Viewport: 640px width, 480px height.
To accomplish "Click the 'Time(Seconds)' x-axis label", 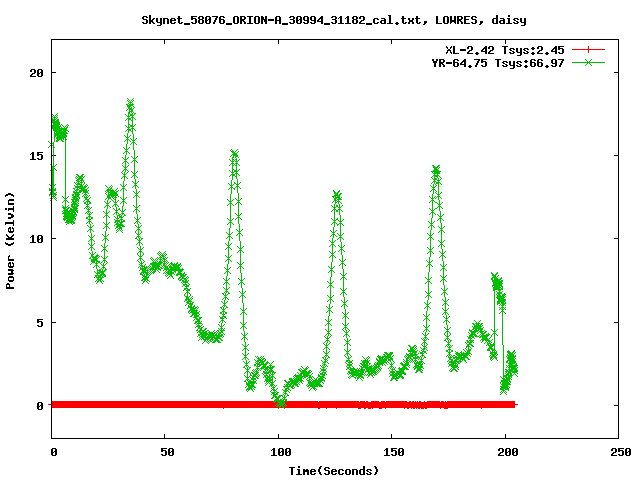I will 333,471.
